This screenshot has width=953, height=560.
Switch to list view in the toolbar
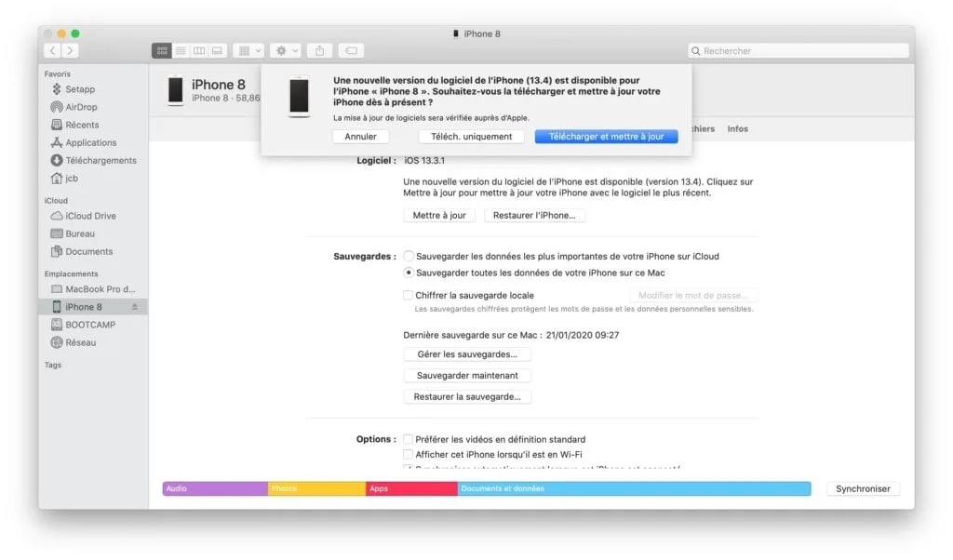click(181, 50)
